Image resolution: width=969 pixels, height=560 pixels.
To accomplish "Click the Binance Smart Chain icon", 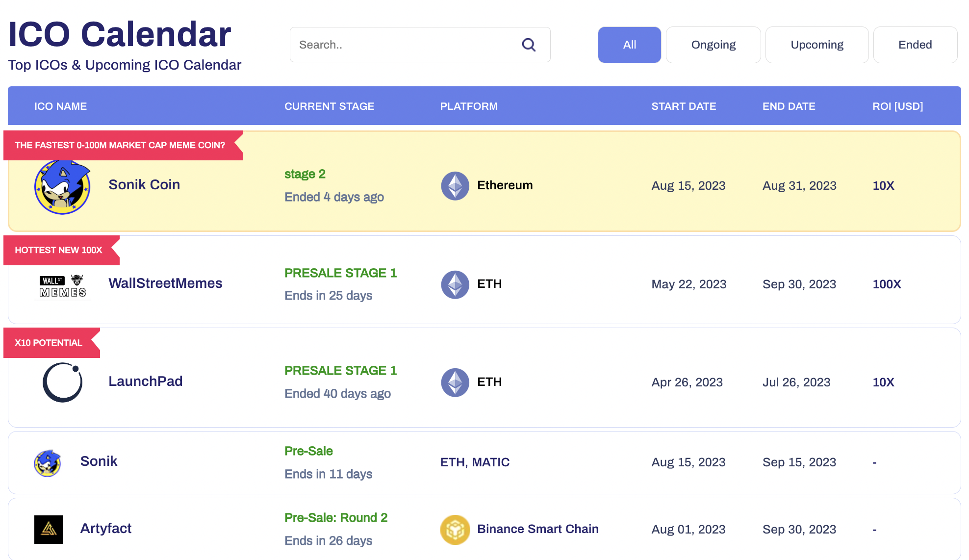I will 455,530.
